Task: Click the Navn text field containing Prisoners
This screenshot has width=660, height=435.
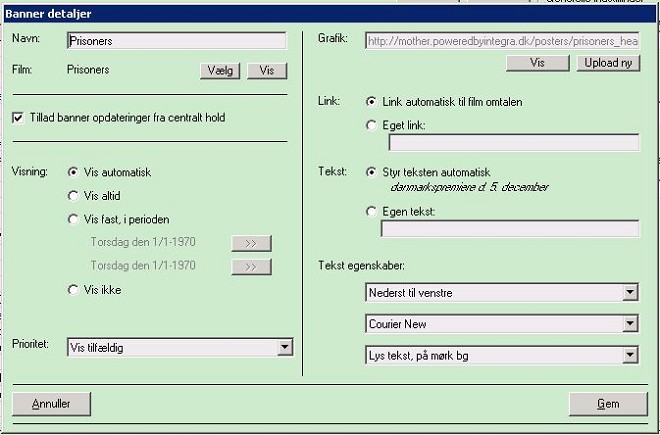Action: point(177,41)
